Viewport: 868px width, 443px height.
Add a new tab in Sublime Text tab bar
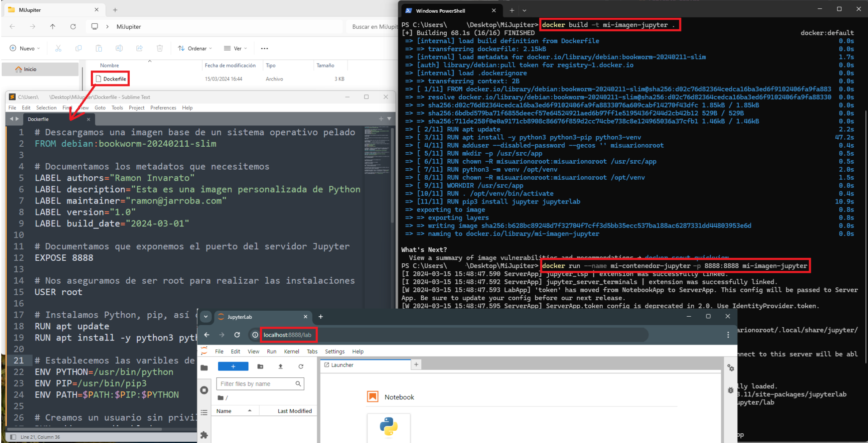pos(381,119)
